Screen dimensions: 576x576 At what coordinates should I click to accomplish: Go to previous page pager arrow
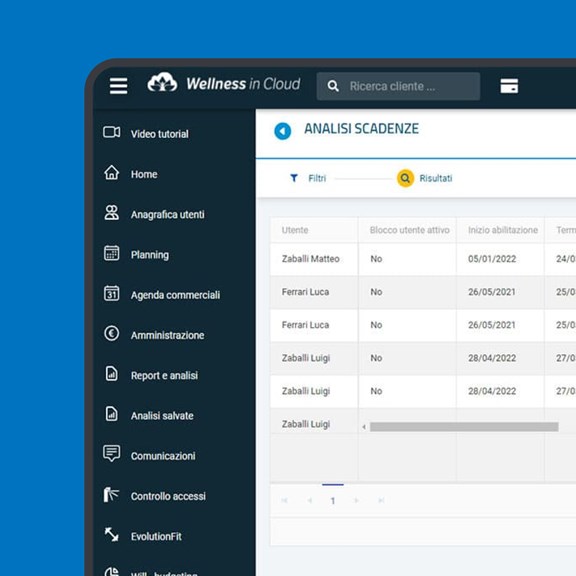coord(310,500)
